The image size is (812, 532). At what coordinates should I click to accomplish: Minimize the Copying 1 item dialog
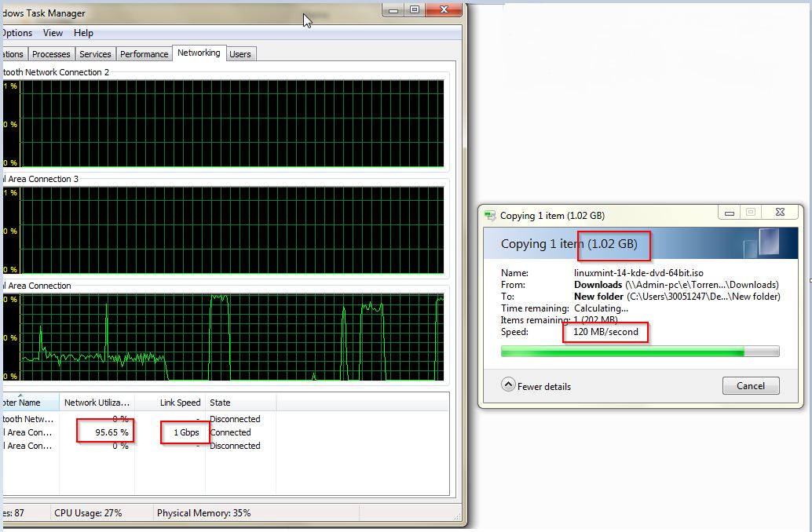pyautogui.click(x=730, y=213)
